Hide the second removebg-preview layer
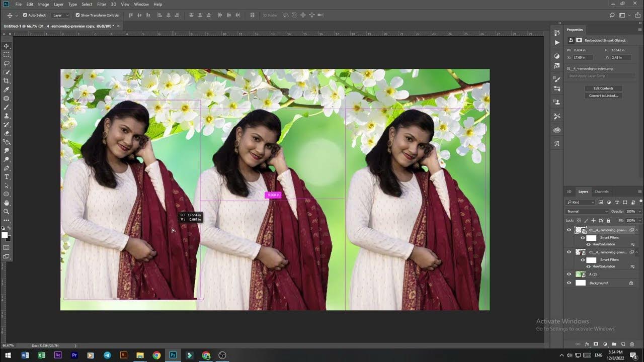This screenshot has width=644, height=362. tap(569, 252)
